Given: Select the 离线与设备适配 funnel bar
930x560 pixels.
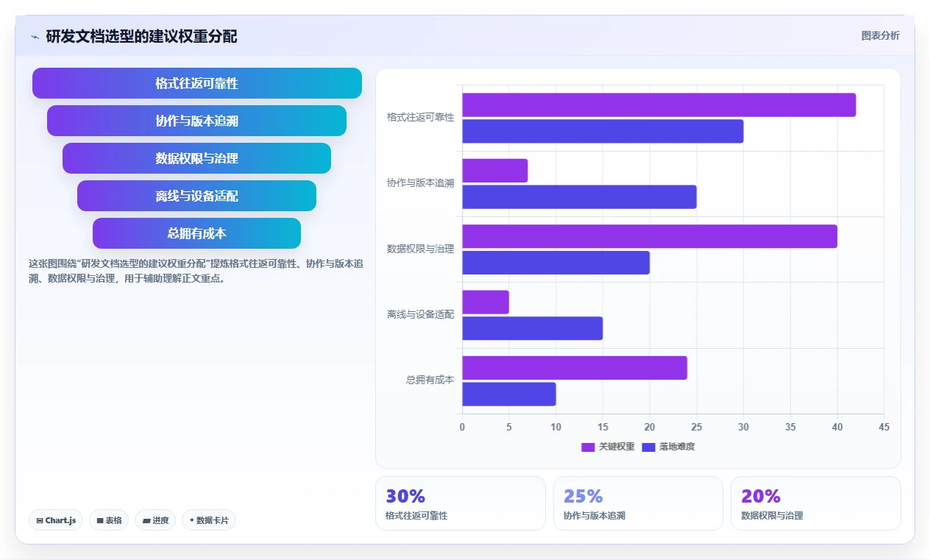Looking at the screenshot, I should click(x=197, y=196).
